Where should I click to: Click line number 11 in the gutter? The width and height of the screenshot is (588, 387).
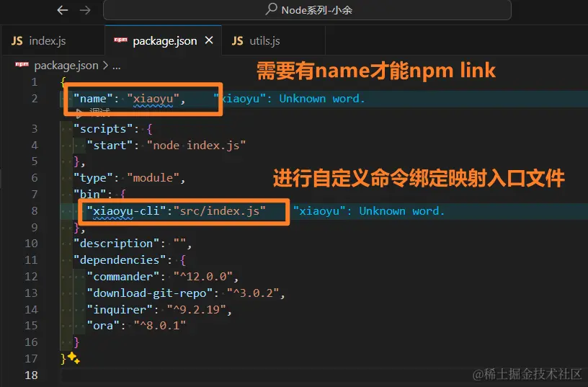(x=31, y=260)
